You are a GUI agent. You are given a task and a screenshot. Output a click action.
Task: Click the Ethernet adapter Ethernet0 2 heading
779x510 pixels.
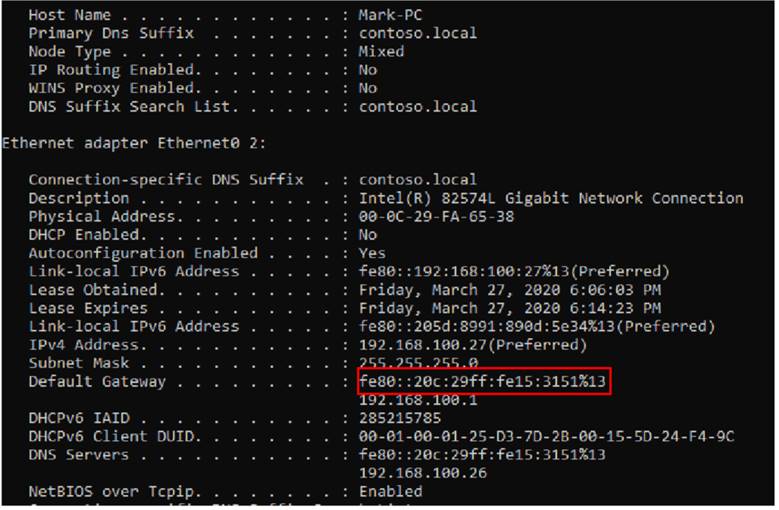tap(134, 143)
